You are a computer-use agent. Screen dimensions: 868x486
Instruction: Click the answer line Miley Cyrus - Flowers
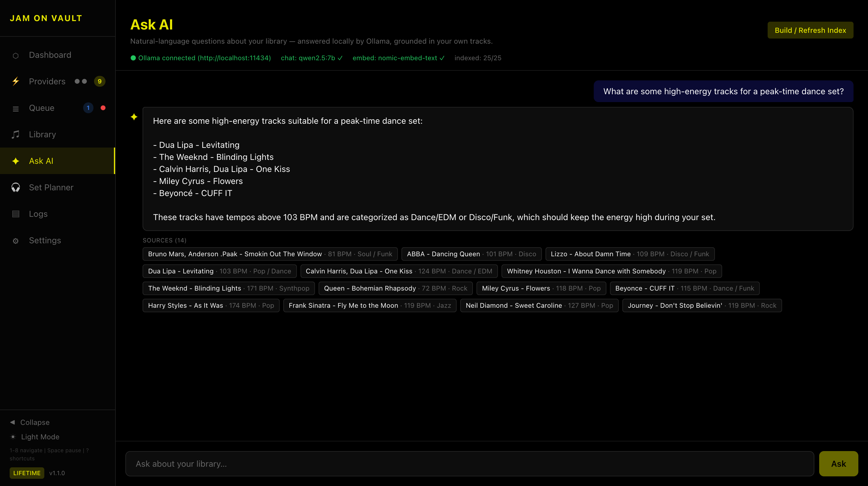tap(198, 181)
